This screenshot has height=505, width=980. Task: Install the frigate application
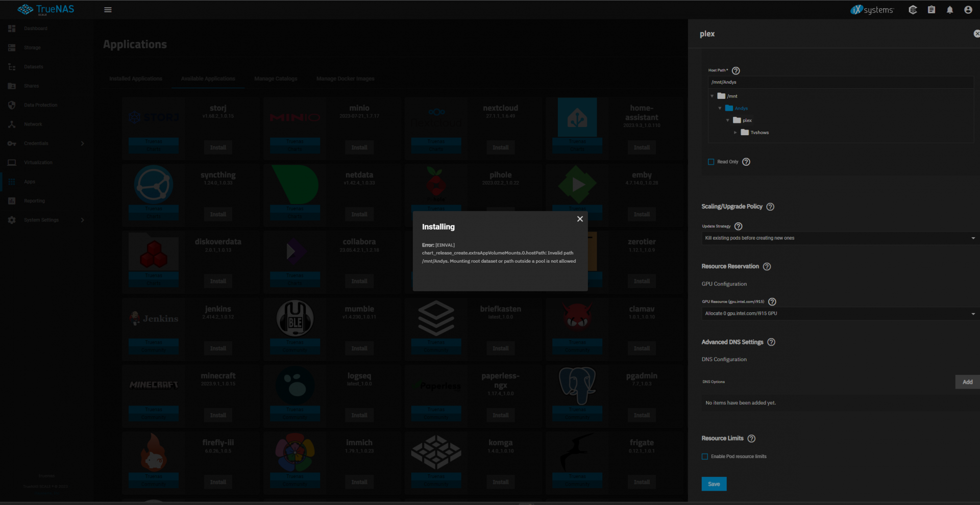[x=642, y=482]
